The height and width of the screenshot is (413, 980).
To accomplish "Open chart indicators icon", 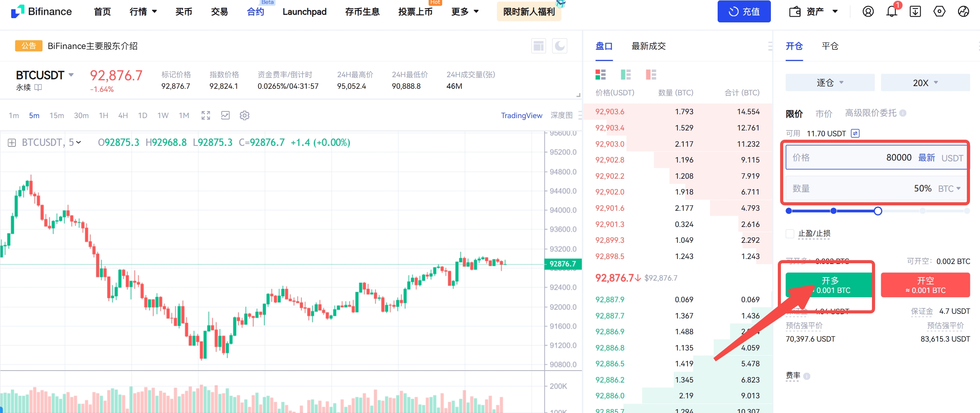I will click(x=225, y=115).
